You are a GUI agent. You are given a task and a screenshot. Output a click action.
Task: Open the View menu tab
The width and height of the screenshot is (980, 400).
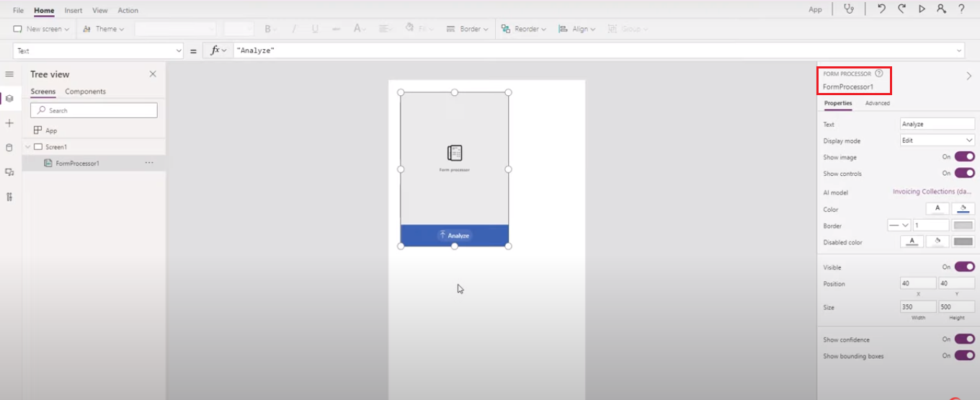click(x=100, y=10)
